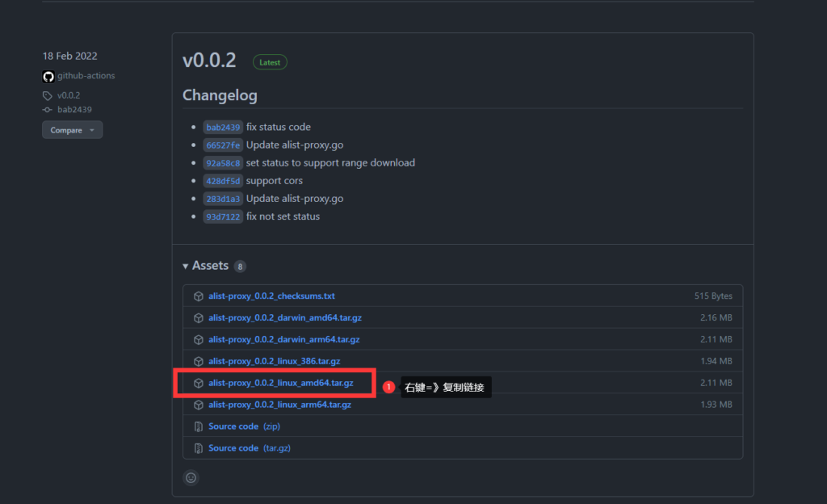Click the 18 Feb 2022 release date
The height and width of the screenshot is (504, 827).
tap(69, 56)
